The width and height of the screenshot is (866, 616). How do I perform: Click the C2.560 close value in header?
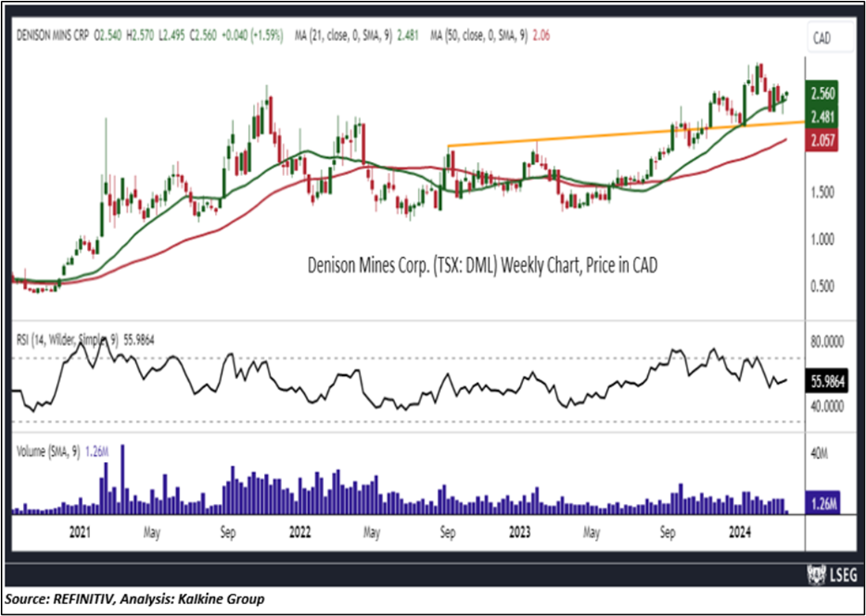pos(204,36)
